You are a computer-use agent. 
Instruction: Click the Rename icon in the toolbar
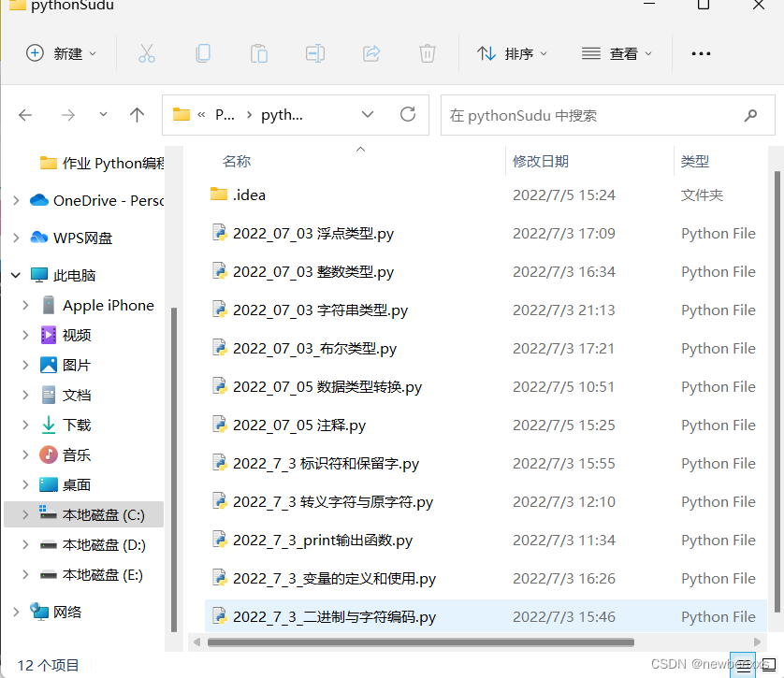point(314,53)
